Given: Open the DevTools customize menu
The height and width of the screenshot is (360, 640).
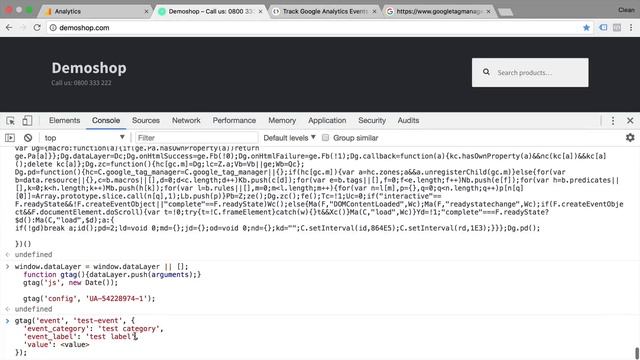Looking at the screenshot, I should click(x=613, y=120).
